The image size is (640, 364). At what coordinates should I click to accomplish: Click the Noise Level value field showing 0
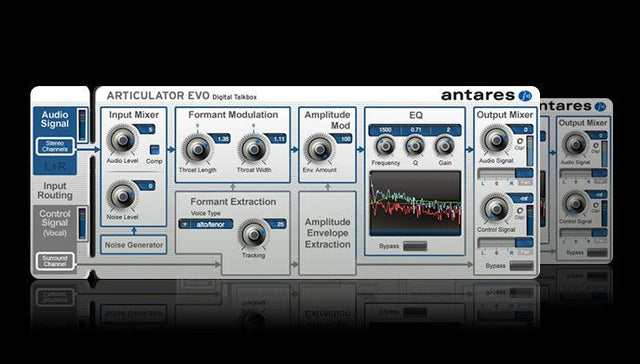(145, 186)
